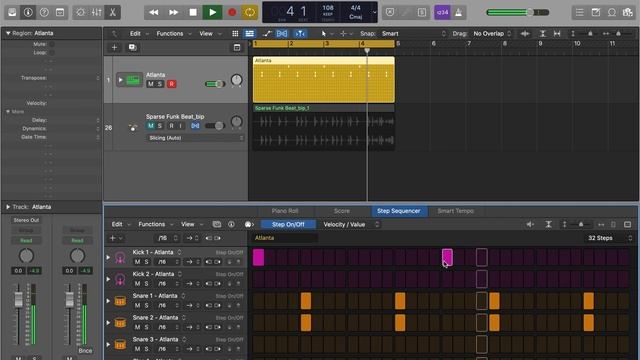The height and width of the screenshot is (360, 640).
Task: Open Editors scissors button
Action: coord(112,12)
